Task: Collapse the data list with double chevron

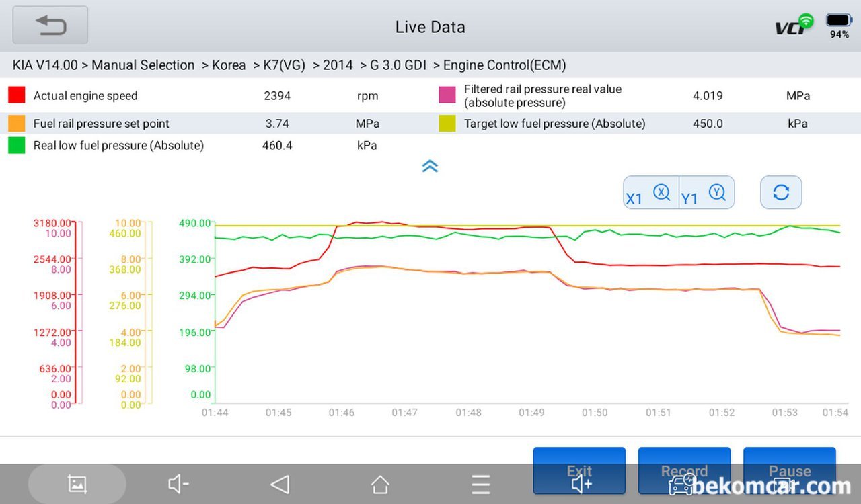Action: click(430, 166)
